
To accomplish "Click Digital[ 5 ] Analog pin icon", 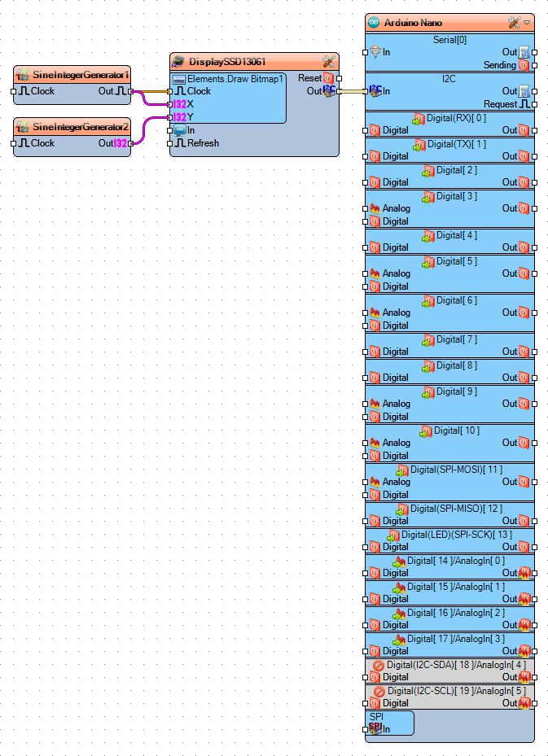I will click(x=375, y=273).
